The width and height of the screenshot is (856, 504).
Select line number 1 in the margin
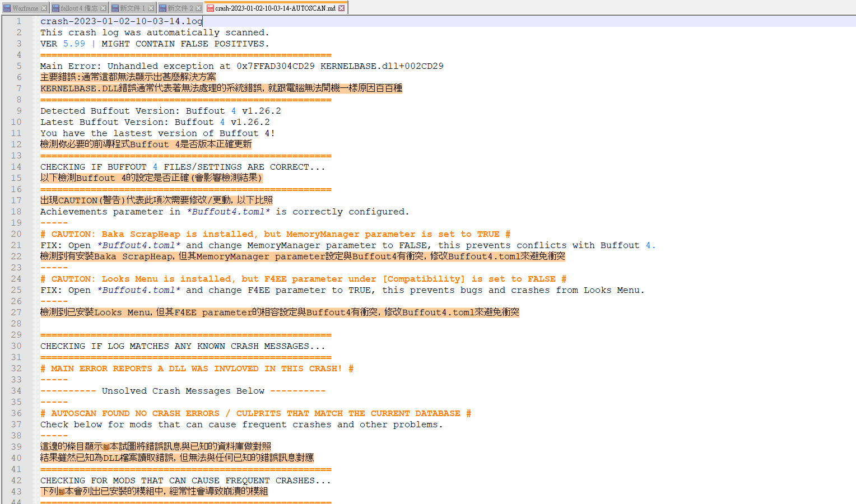[x=18, y=21]
